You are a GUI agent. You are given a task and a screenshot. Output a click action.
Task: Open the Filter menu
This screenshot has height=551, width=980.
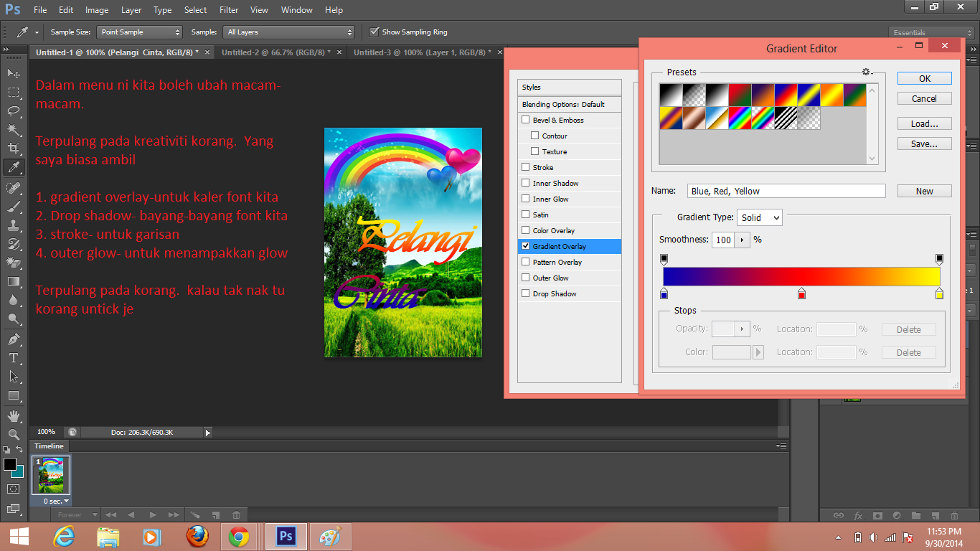pos(228,9)
